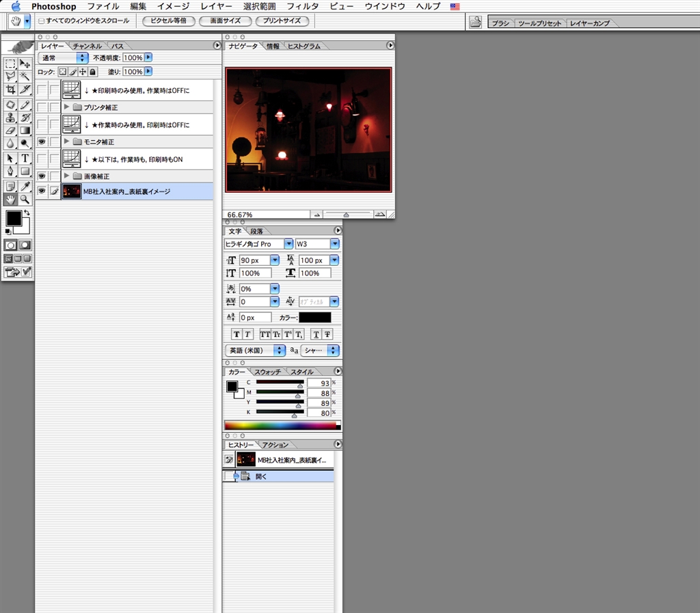Image resolution: width=700 pixels, height=613 pixels.
Task: Select the Zoom magnifier tool
Action: (25, 200)
